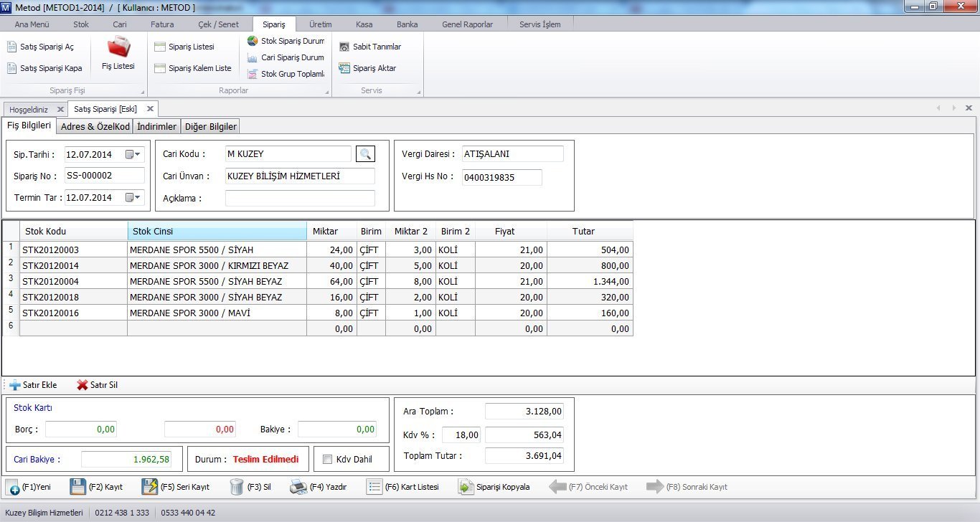Viewport: 980px width, 522px height.
Task: Click the Cari Kodu search magnifier icon
Action: (x=365, y=154)
